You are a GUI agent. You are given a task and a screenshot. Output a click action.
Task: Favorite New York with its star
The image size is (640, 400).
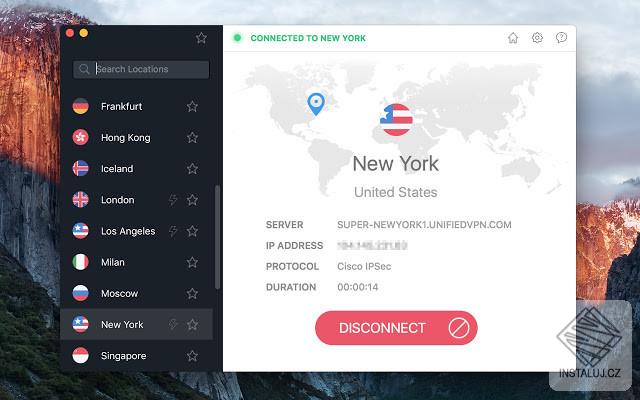point(192,324)
